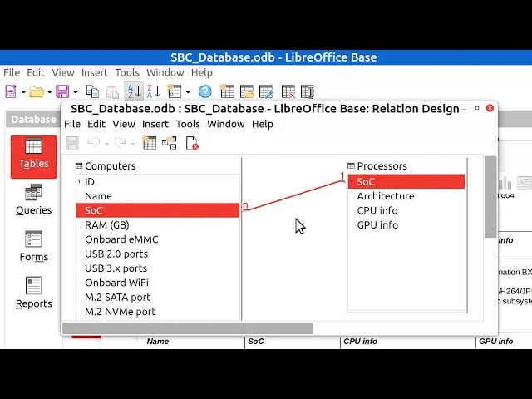Viewport: 532px width, 399px height.
Task: Open File menu in main Base window
Action: pos(12,72)
